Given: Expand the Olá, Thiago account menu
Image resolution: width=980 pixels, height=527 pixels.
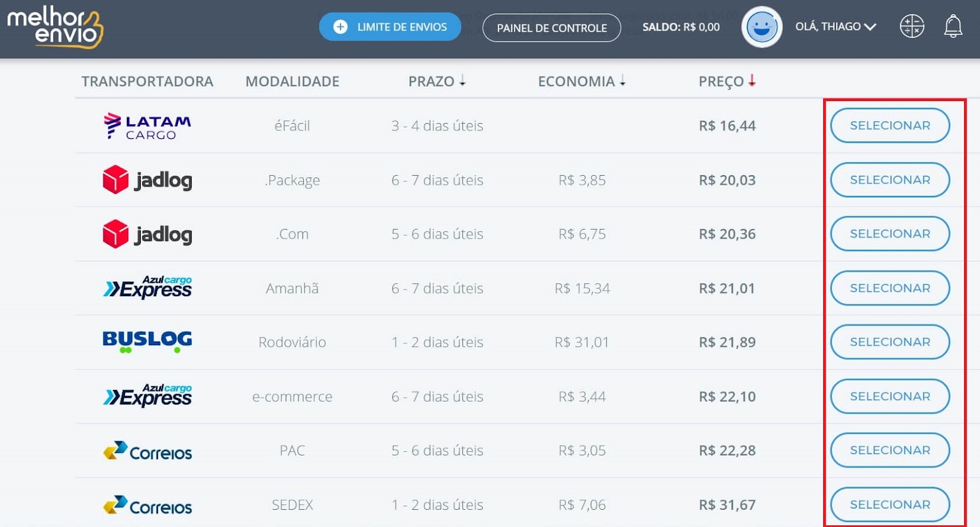Looking at the screenshot, I should tap(835, 26).
